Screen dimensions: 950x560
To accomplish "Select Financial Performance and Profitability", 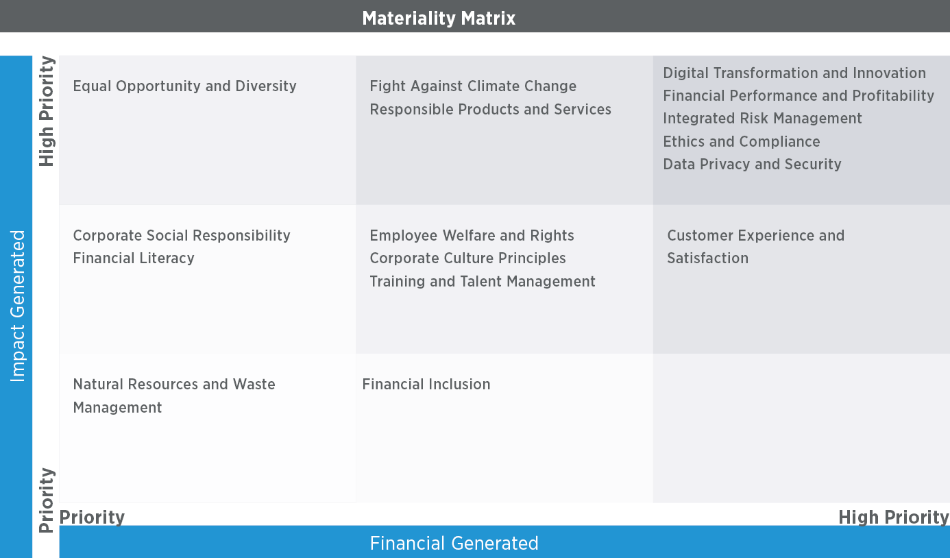I will click(799, 96).
